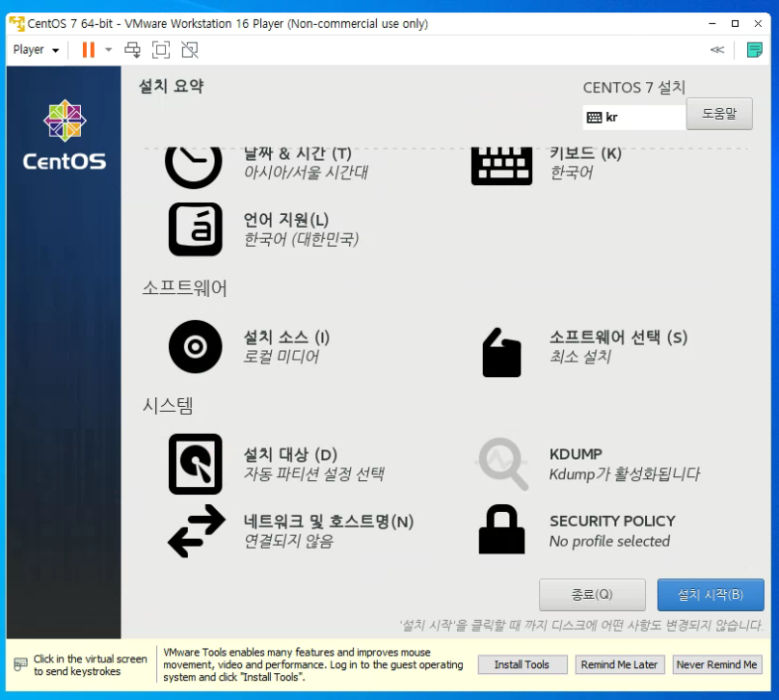The width and height of the screenshot is (779, 700).
Task: Open the VMware notes icon
Action: coord(755,50)
